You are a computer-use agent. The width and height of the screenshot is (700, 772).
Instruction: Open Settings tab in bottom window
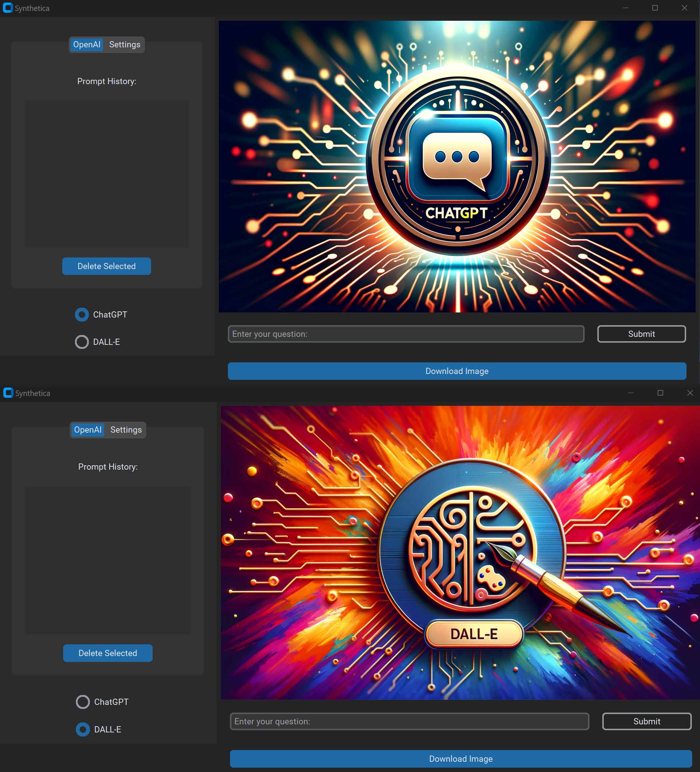(126, 430)
